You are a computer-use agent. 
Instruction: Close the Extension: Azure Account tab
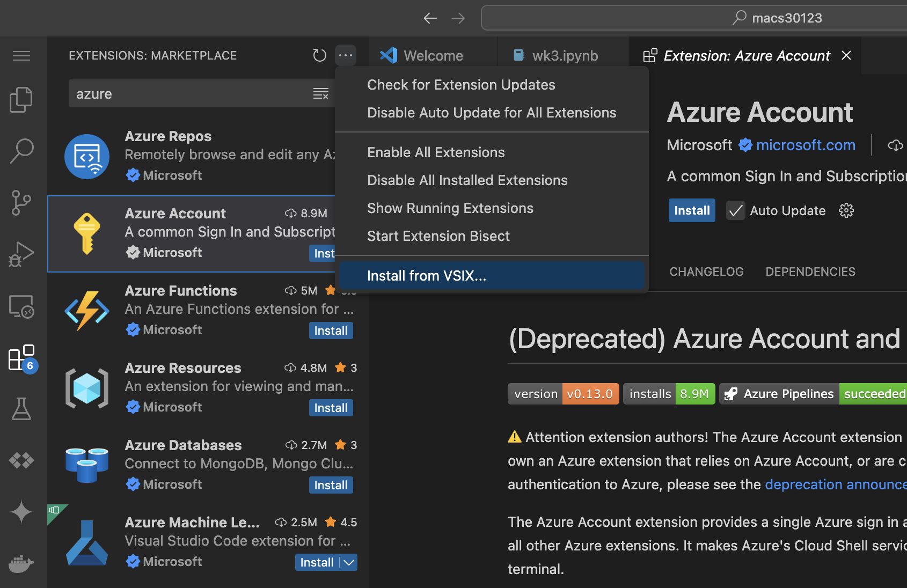(846, 55)
